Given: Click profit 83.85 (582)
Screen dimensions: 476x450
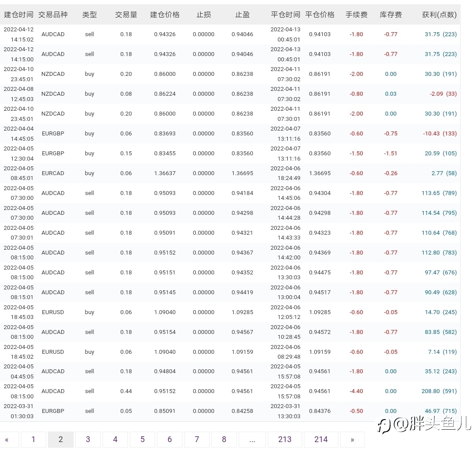Looking at the screenshot, I should click(441, 332).
